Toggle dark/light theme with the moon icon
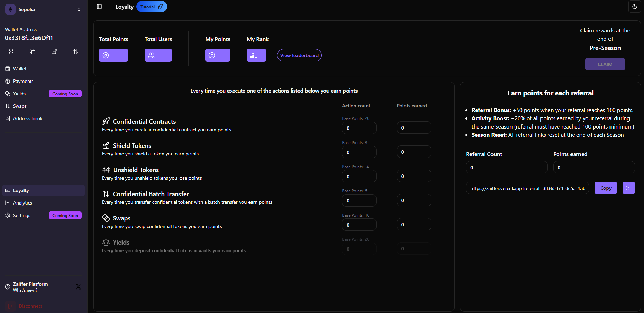This screenshot has height=313, width=644. click(634, 7)
